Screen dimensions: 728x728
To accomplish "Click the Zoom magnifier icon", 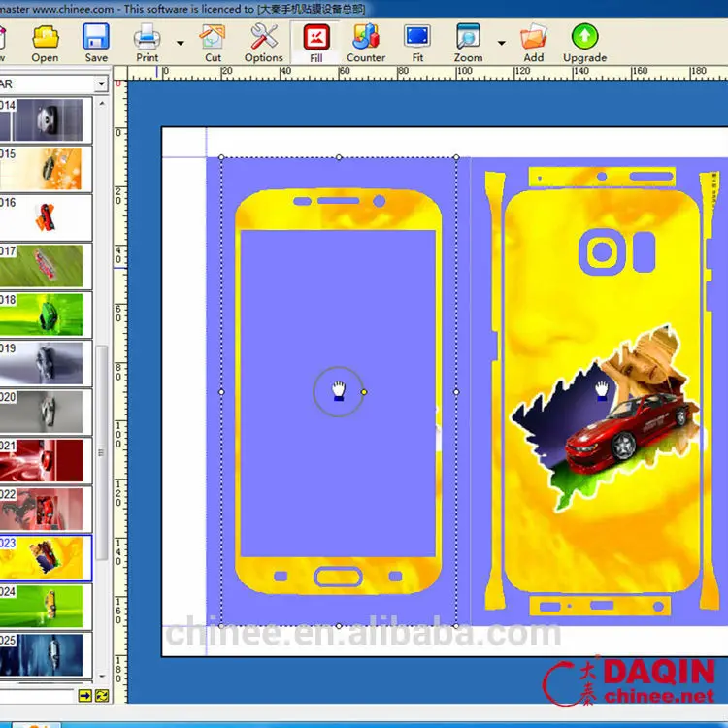I will (x=468, y=39).
